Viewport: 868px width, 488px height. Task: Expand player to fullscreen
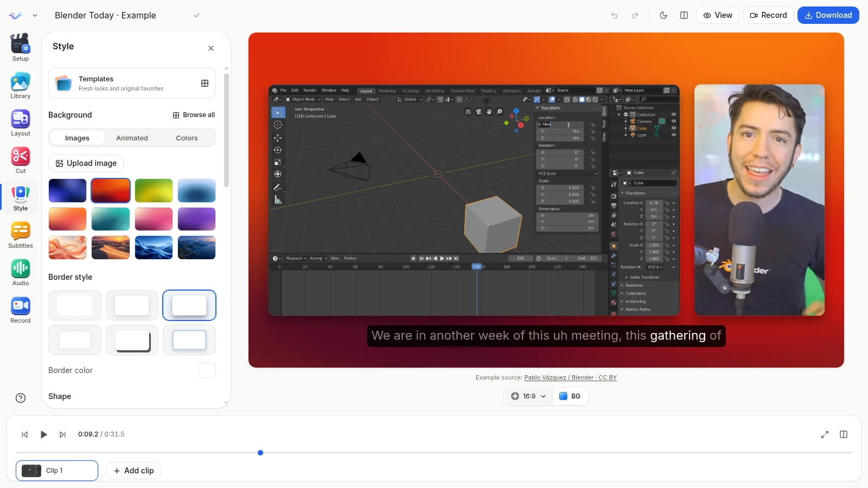click(825, 434)
